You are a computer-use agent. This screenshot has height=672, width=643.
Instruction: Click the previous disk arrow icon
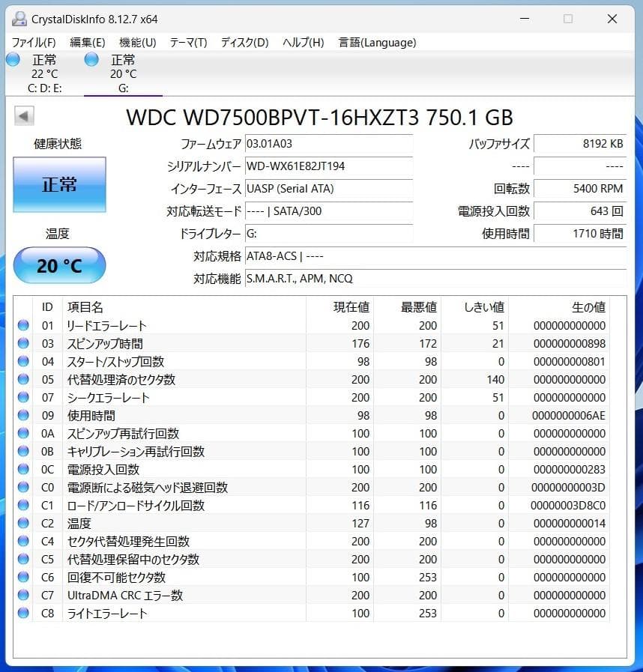[x=24, y=115]
